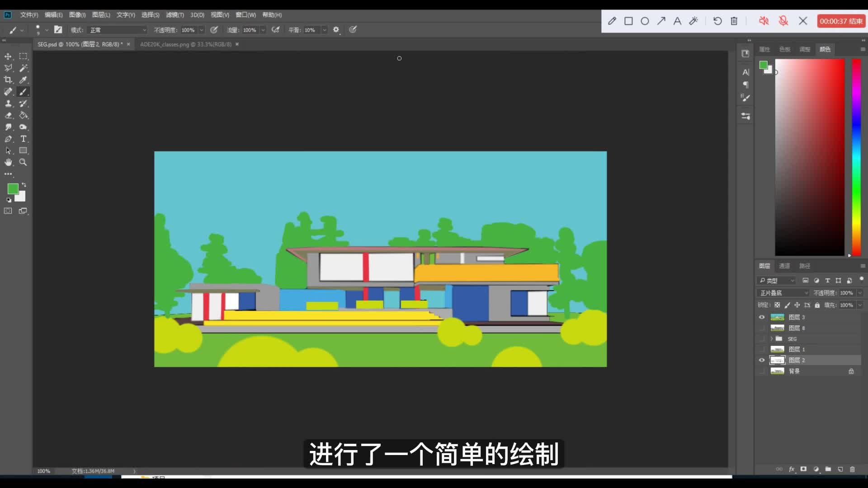This screenshot has width=868, height=488.
Task: Switch to ADE20K_classes.png document tab
Action: click(x=185, y=44)
